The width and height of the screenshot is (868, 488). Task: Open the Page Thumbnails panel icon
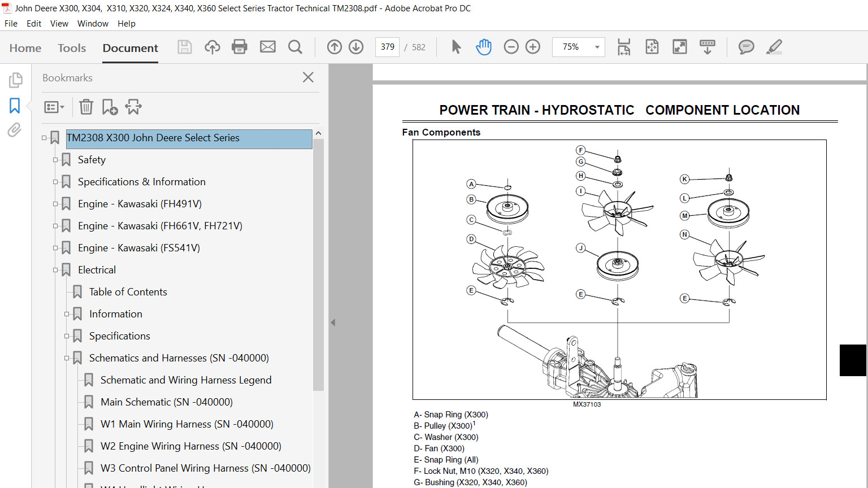pos(15,80)
